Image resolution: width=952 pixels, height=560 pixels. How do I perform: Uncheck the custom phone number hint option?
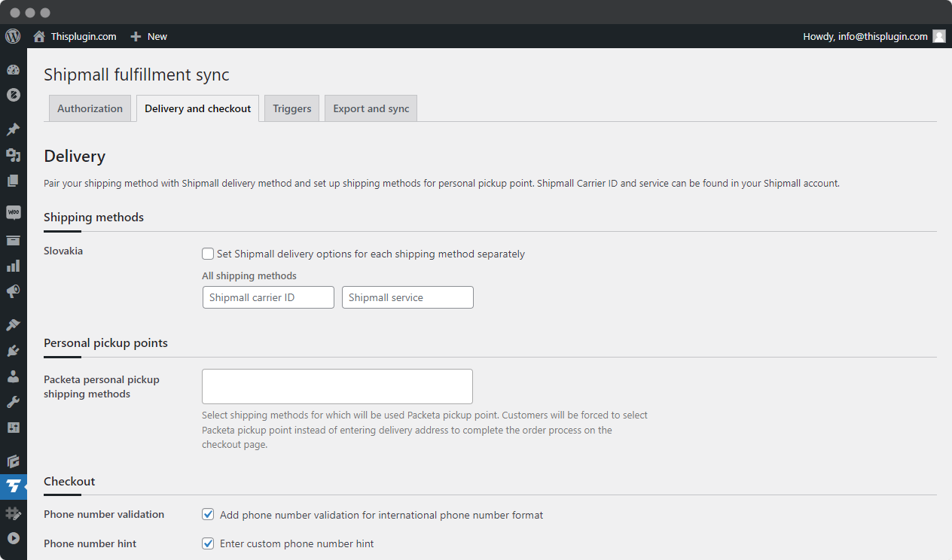[x=208, y=543]
